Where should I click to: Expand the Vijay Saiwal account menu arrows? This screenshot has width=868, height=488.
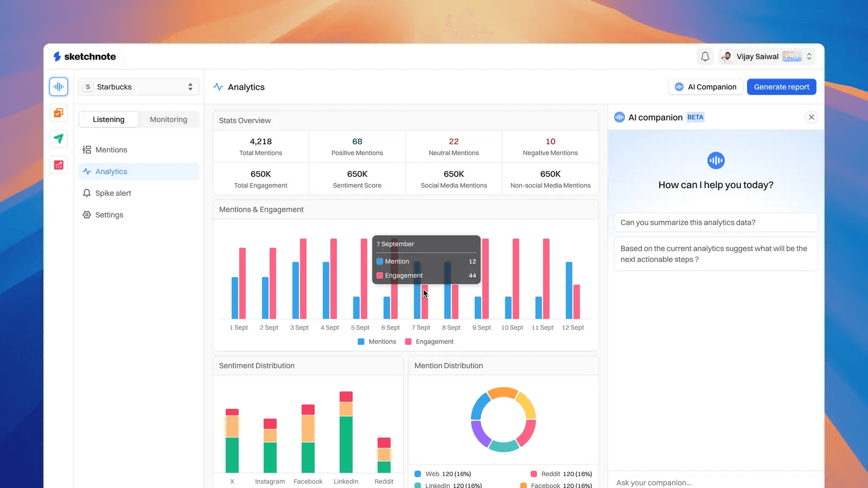[809, 56]
